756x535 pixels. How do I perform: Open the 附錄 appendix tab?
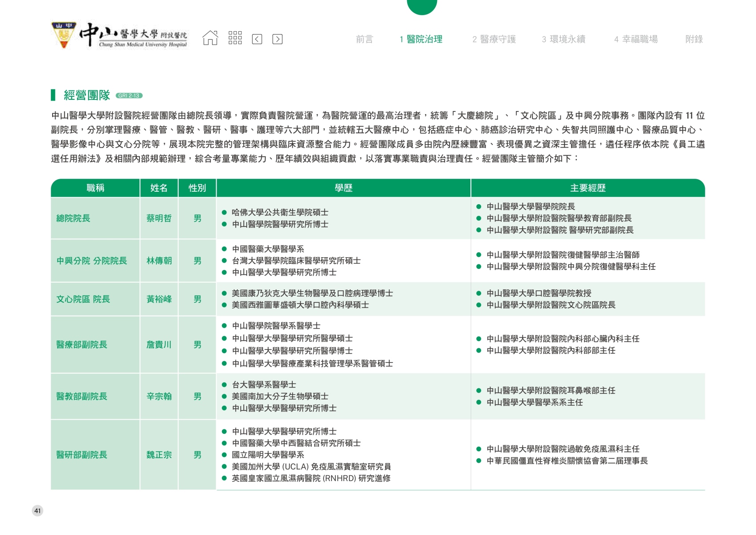(x=694, y=39)
